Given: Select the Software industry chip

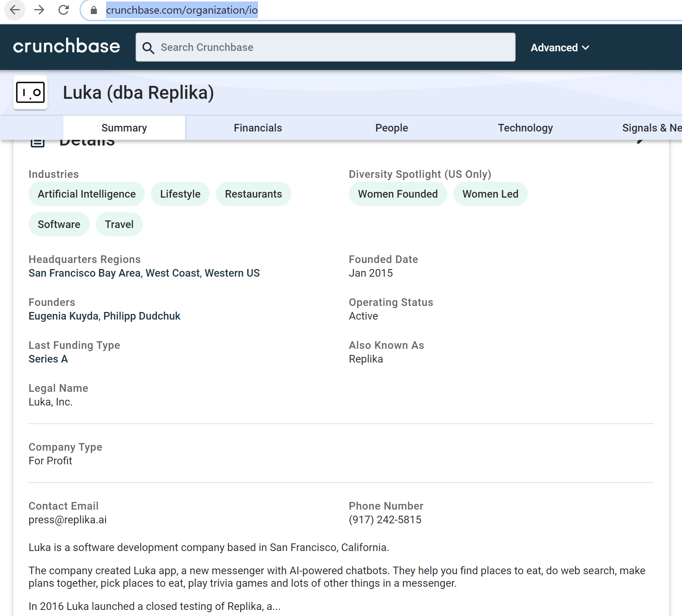Looking at the screenshot, I should coord(59,224).
